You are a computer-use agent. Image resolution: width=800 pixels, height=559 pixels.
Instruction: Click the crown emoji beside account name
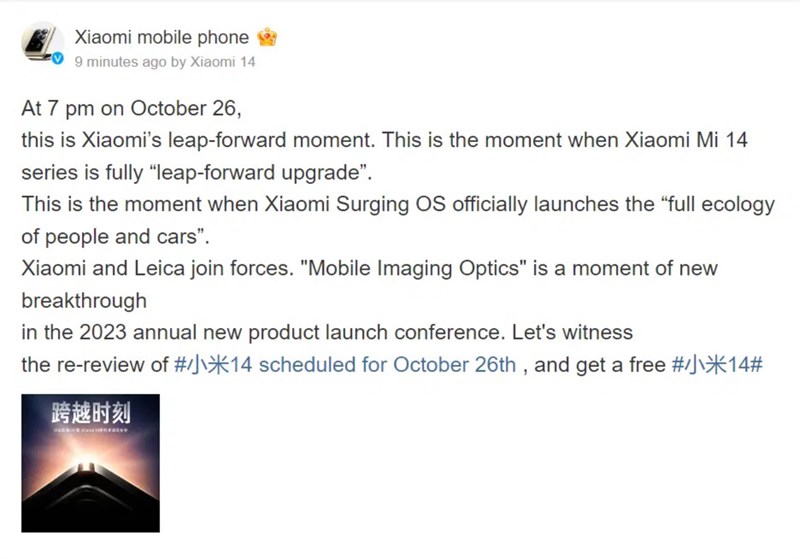click(266, 38)
